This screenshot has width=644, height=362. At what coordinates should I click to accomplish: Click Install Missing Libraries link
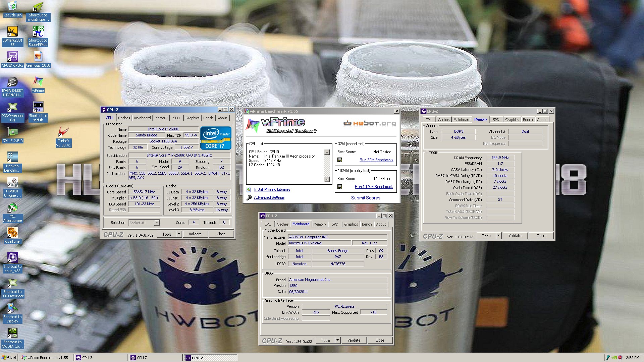coord(272,189)
